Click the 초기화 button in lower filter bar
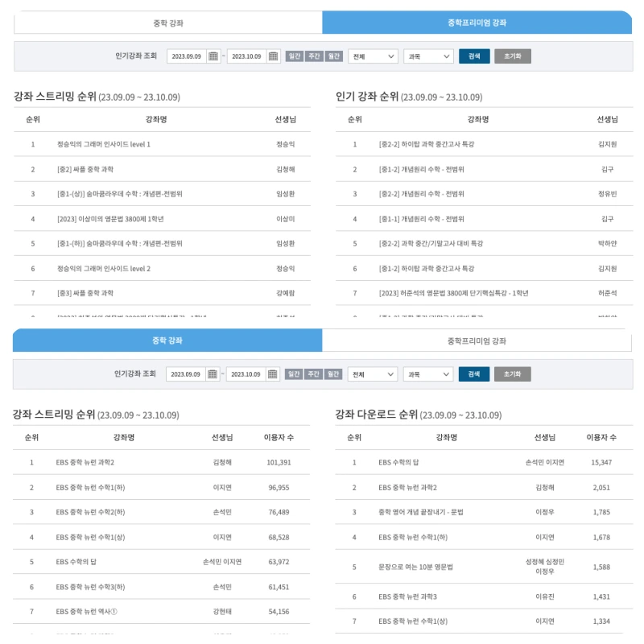Image resolution: width=644 pixels, height=644 pixels. tap(512, 374)
